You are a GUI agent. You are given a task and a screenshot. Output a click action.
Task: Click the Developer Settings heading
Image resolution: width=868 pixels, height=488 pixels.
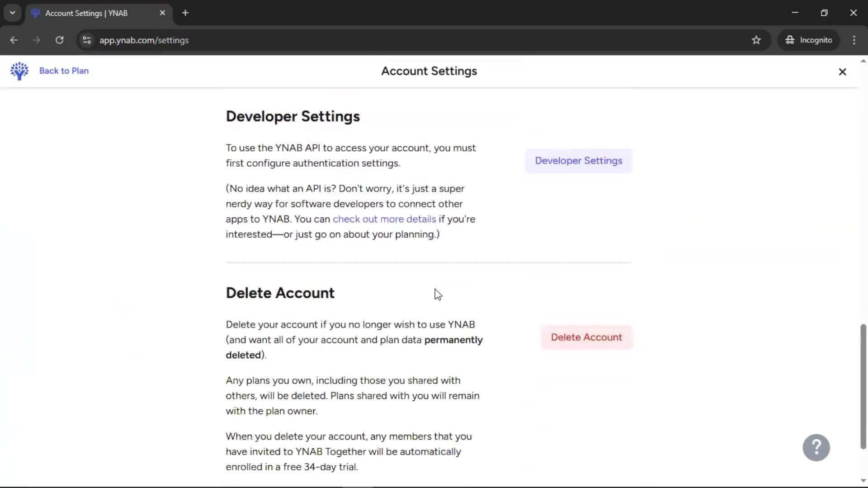[x=293, y=117]
